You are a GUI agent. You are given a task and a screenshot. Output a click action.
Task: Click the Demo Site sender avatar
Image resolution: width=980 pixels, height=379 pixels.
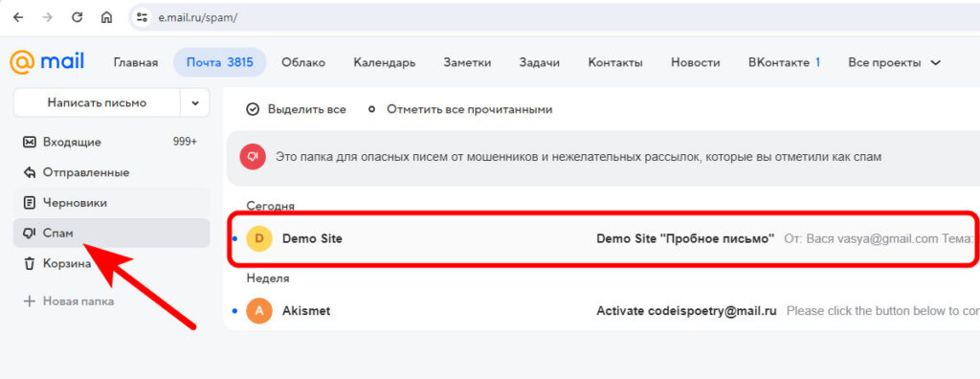click(259, 238)
